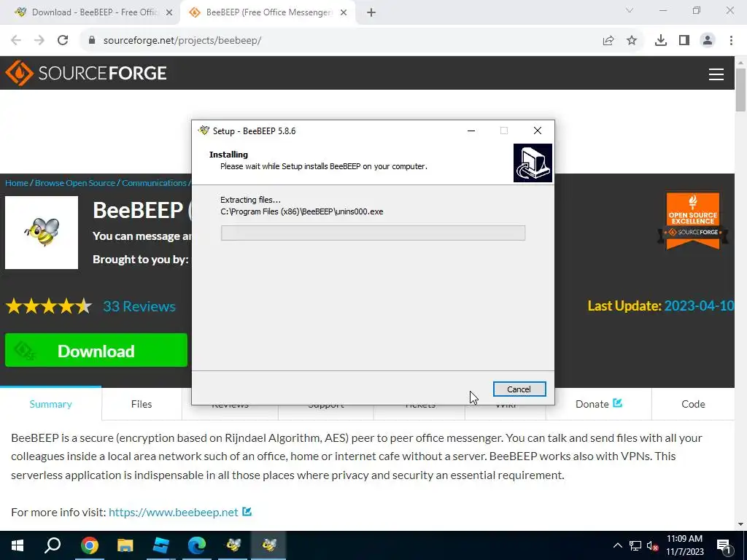Viewport: 747px width, 560px height.
Task: Open the notification center icon
Action: [723, 545]
